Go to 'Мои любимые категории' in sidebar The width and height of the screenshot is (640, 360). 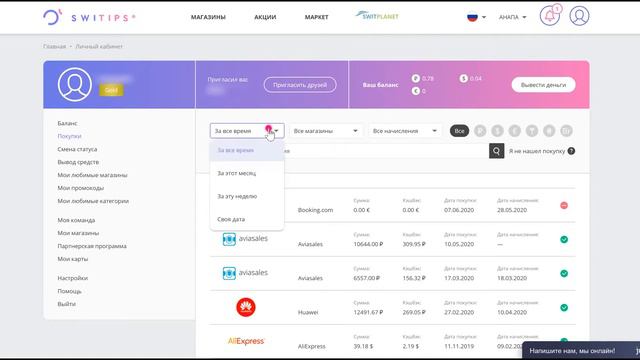tap(93, 201)
